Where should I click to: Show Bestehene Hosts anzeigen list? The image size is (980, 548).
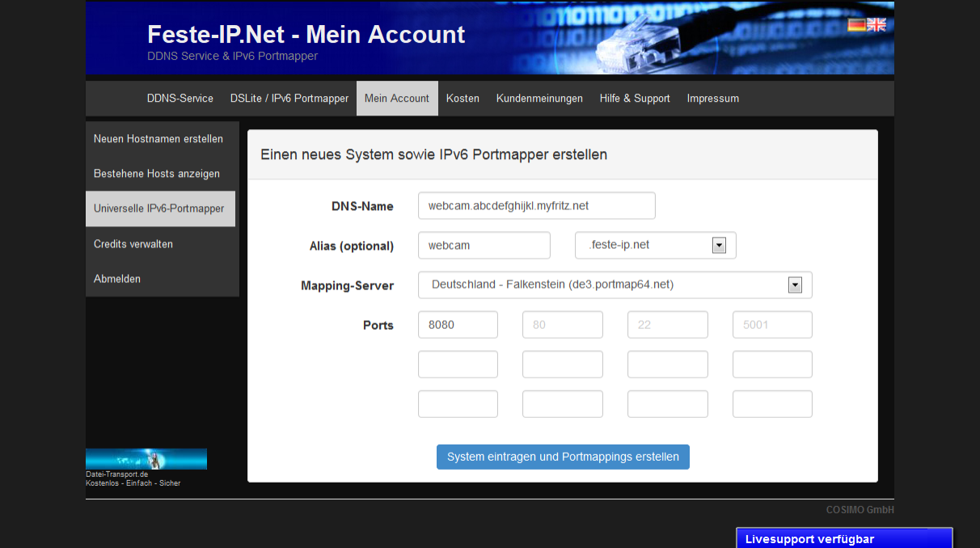click(157, 174)
